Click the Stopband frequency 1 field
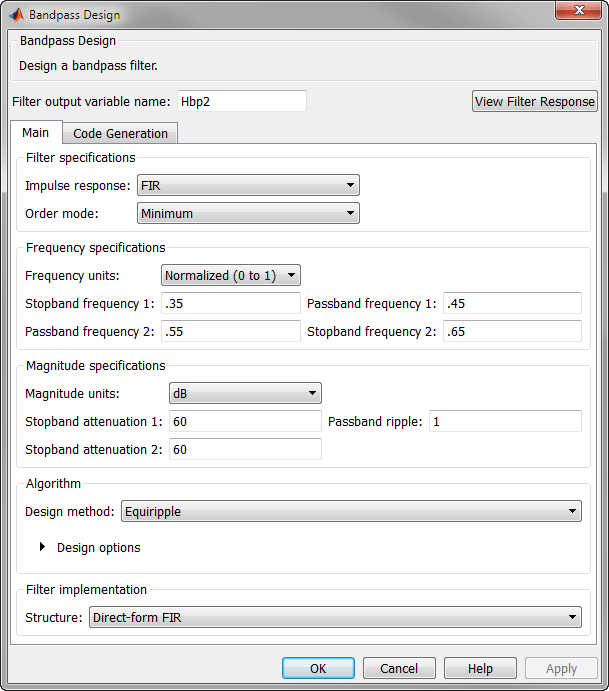This screenshot has height=691, width=609. (231, 303)
